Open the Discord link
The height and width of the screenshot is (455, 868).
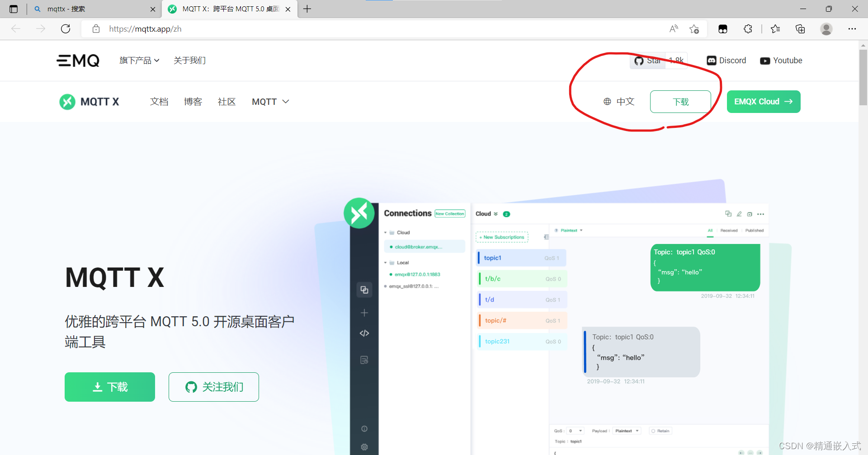tap(726, 61)
